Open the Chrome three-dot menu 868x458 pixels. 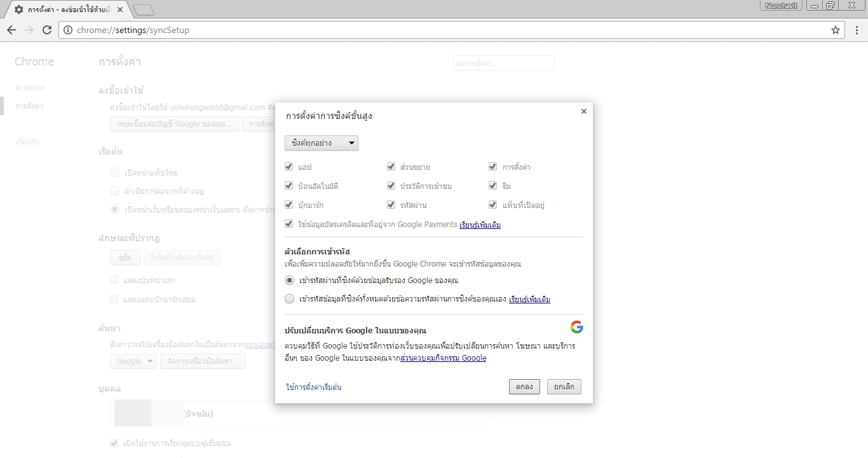pyautogui.click(x=856, y=30)
